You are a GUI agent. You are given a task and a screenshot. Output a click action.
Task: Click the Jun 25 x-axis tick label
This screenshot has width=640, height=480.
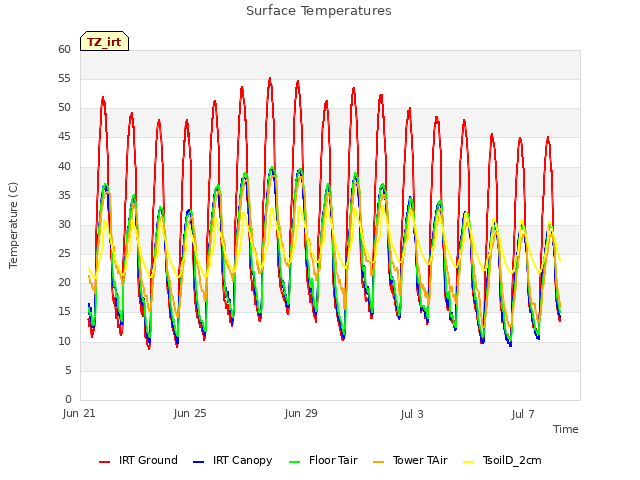[x=190, y=414]
